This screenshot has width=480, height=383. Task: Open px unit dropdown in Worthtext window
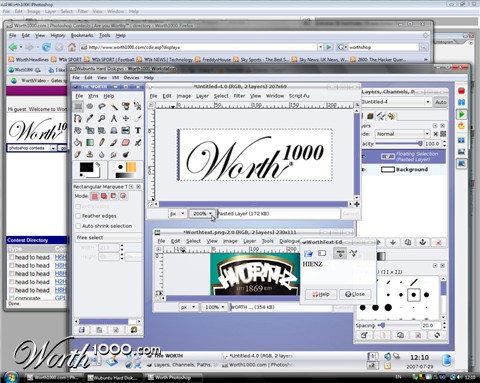pyautogui.click(x=188, y=307)
